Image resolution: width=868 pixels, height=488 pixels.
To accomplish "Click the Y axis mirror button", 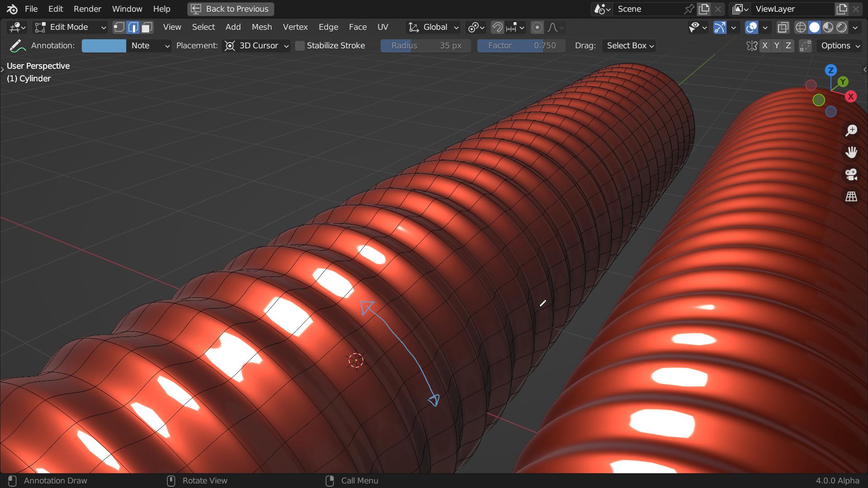I will (x=777, y=46).
